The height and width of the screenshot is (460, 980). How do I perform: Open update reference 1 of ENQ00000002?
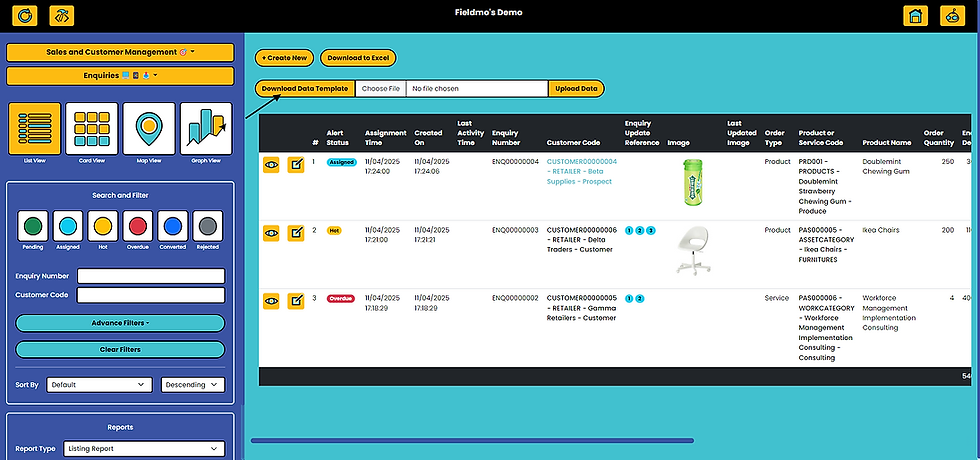629,299
